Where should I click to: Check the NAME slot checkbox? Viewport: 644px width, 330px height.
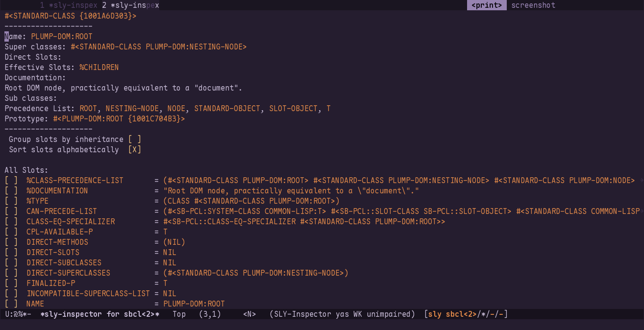[x=11, y=304]
